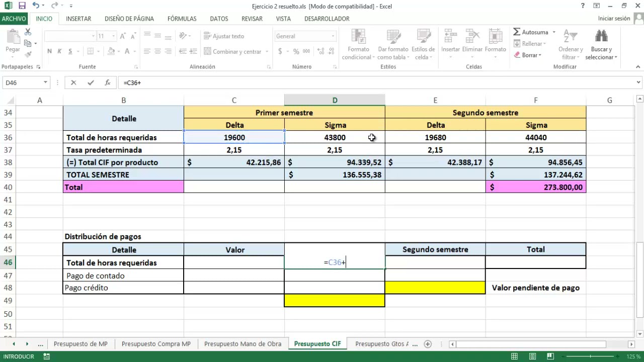Select the Format Painter brush icon
Image resolution: width=644 pixels, height=362 pixels.
pyautogui.click(x=28, y=54)
